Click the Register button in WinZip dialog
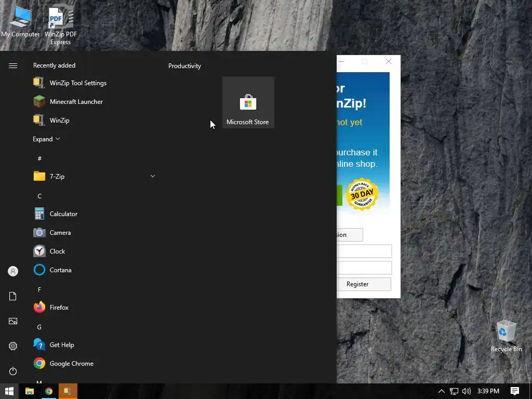 (x=364, y=284)
